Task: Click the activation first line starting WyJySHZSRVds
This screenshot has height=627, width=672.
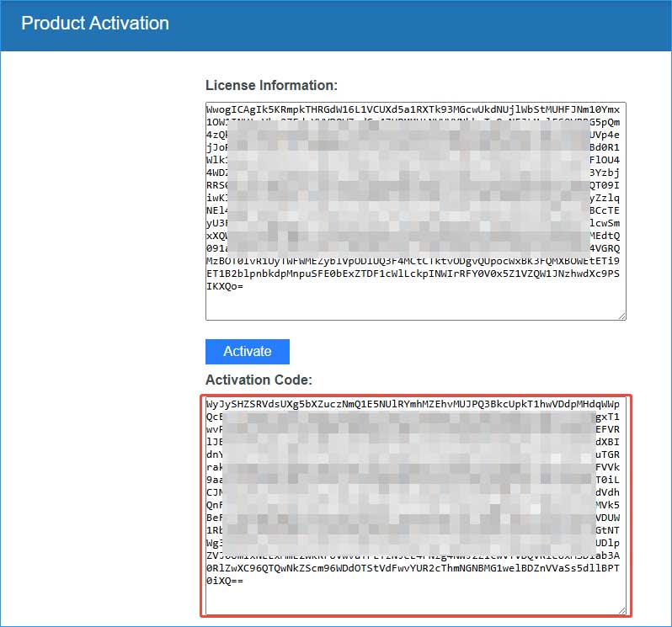Action: 413,404
